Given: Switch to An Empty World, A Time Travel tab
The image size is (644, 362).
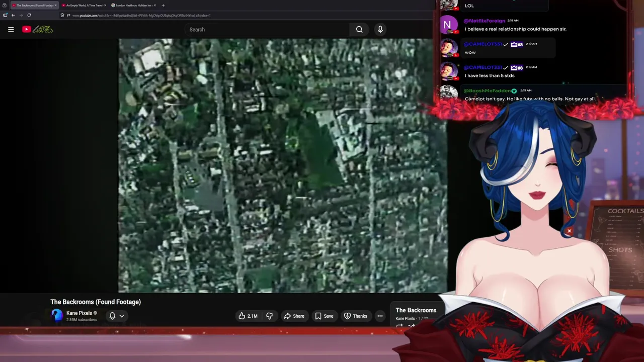Looking at the screenshot, I should click(x=84, y=5).
